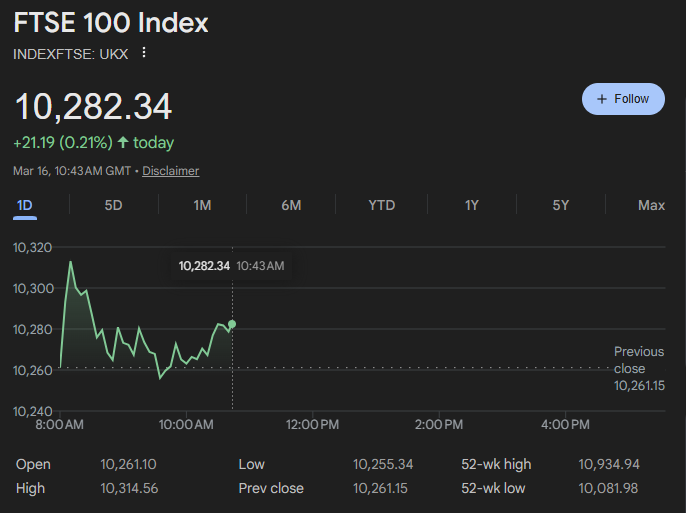Select the YTD range tab

tap(381, 205)
